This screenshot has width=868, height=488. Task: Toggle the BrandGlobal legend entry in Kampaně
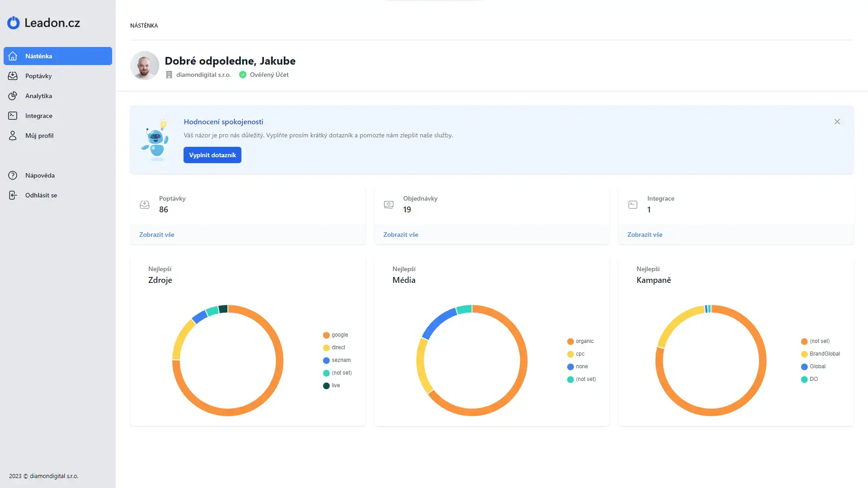[x=821, y=354]
